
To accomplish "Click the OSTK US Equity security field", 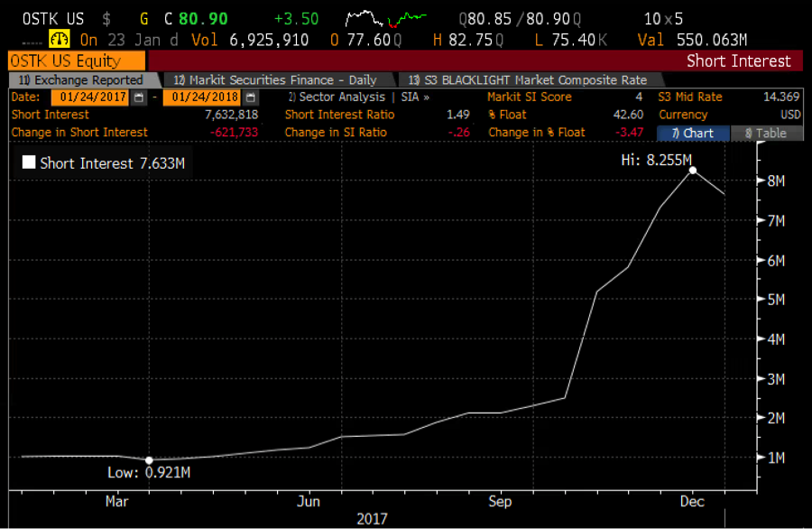I will pos(76,61).
